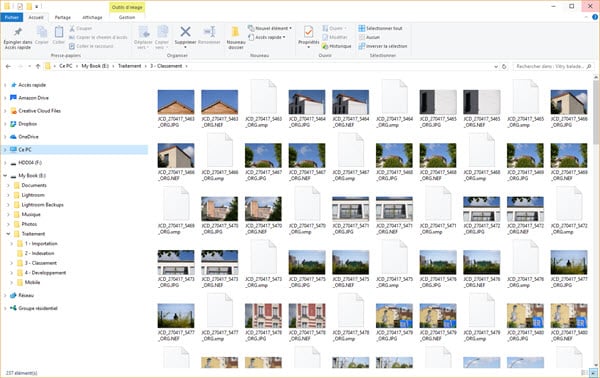Screen dimensions: 600x378
Task: Open the address bar history dropdown
Action: click(x=496, y=66)
